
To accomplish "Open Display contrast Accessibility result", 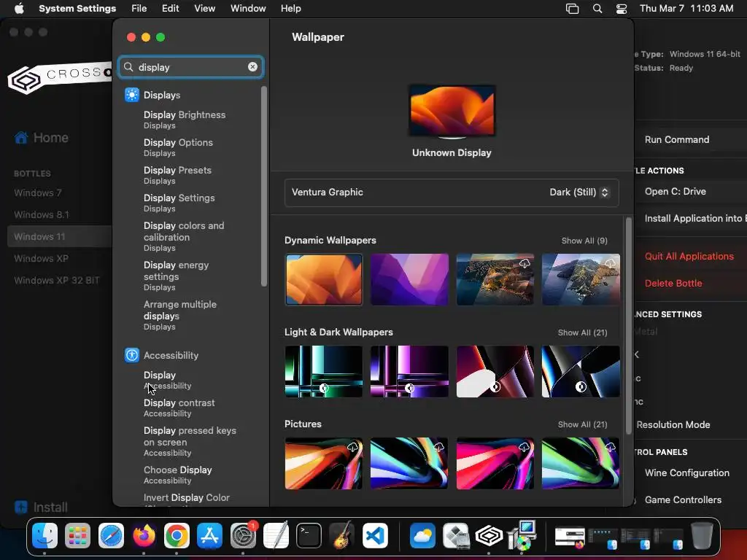I will (x=179, y=408).
